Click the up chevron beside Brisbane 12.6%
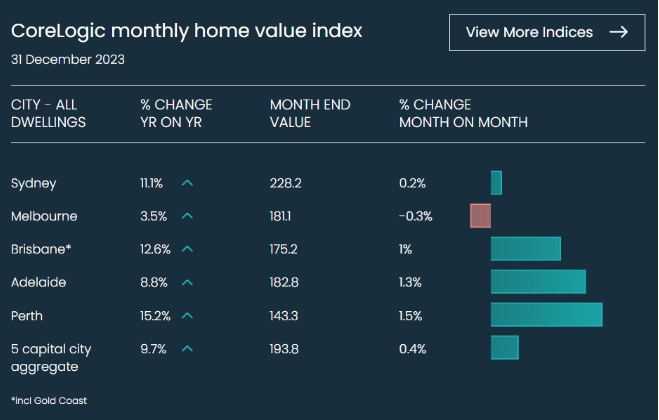Image resolution: width=659 pixels, height=420 pixels. pyautogui.click(x=187, y=249)
